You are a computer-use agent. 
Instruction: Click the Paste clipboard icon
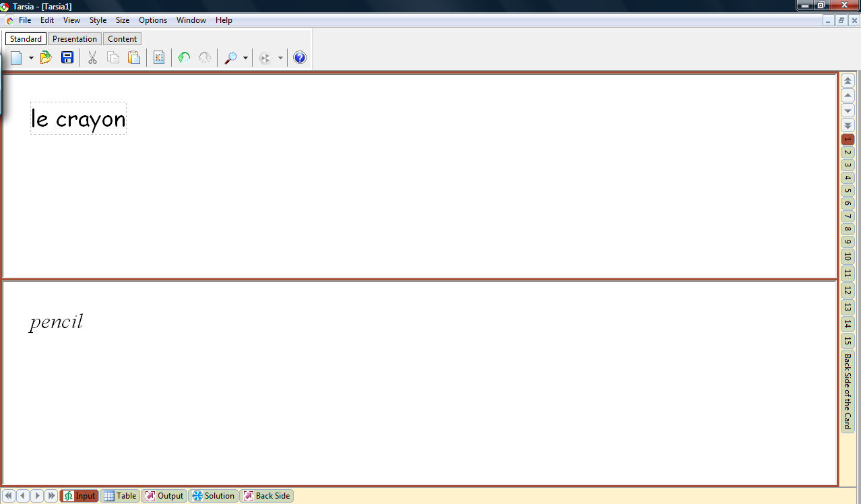coord(134,58)
